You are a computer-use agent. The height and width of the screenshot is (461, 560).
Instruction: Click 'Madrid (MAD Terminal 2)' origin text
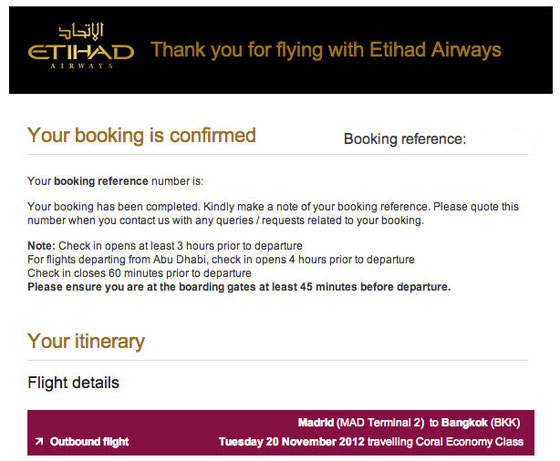coord(361,423)
